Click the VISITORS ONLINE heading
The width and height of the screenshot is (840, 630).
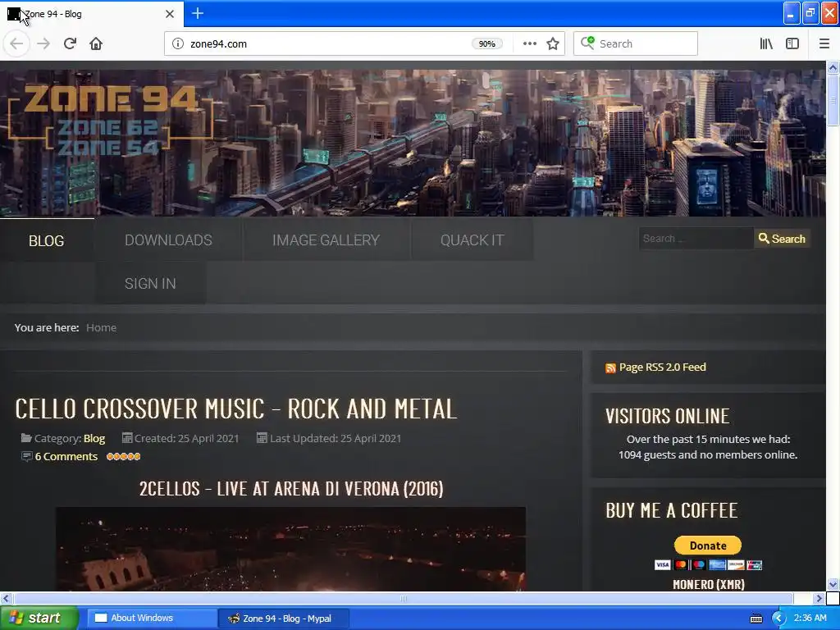(667, 416)
